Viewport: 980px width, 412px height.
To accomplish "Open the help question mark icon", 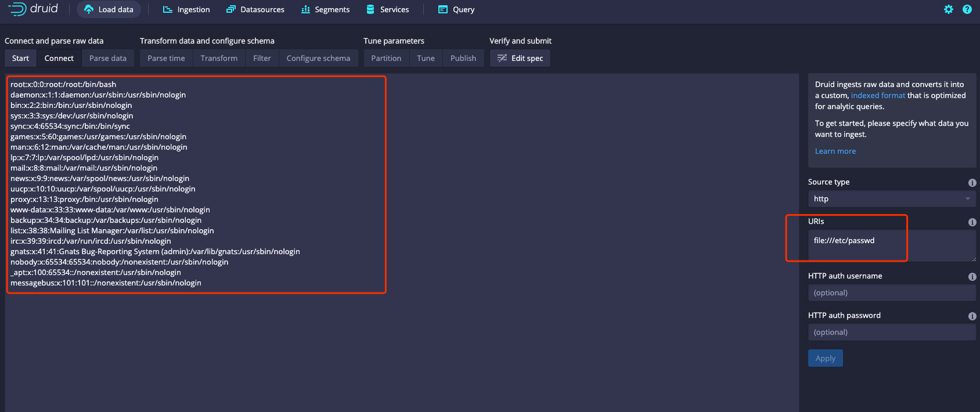I will (967, 9).
